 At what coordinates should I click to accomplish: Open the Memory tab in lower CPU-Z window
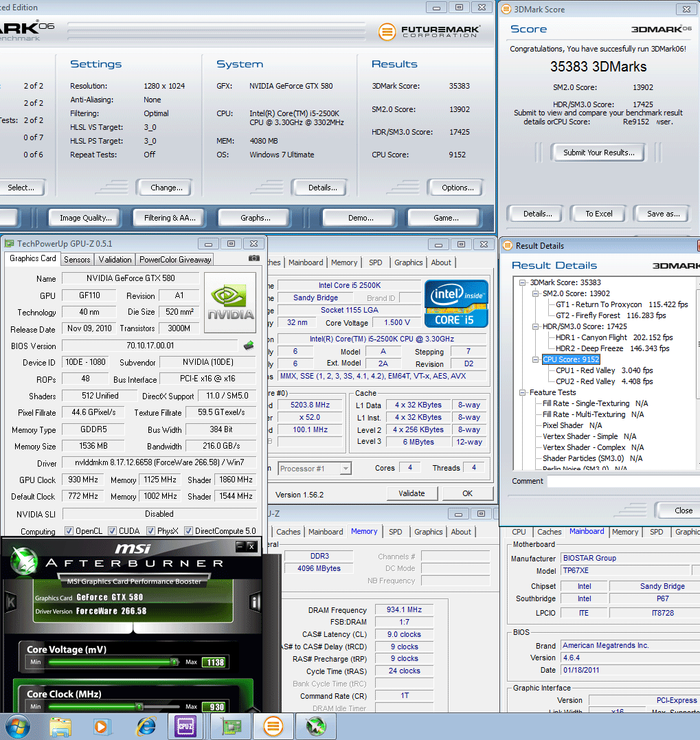pos(363,531)
